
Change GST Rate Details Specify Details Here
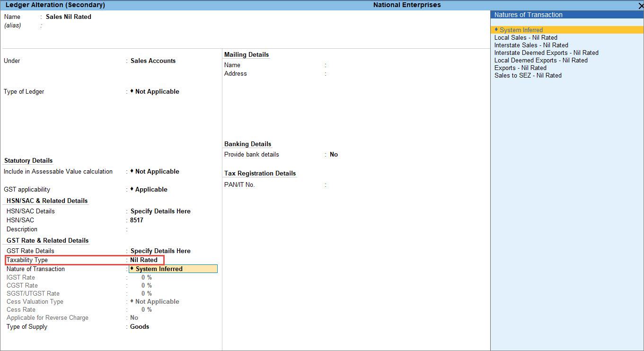coord(160,251)
